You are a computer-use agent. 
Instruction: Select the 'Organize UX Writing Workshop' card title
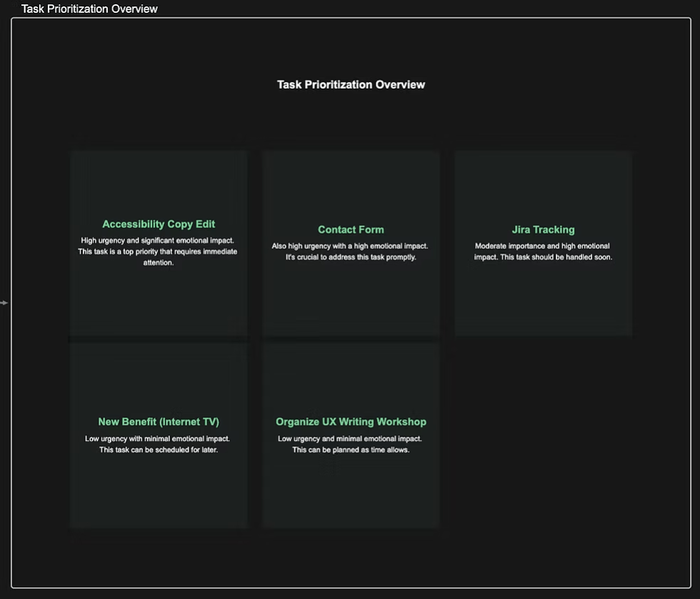351,422
